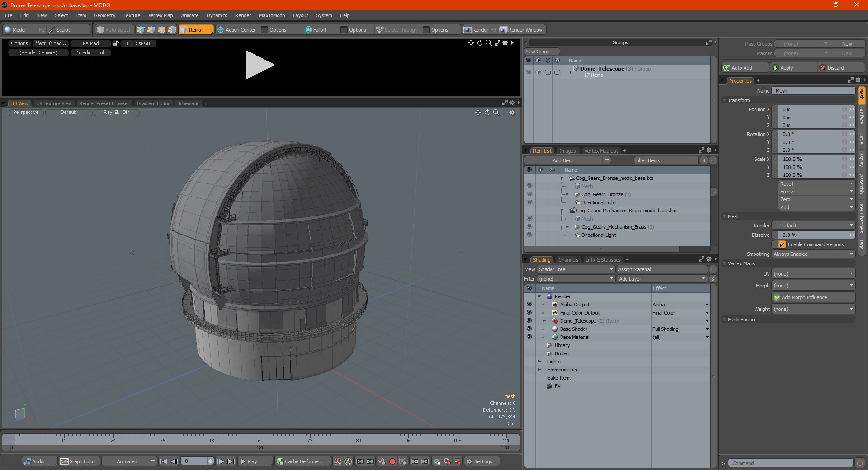Open the Graph Editor
The image size is (868, 470).
click(79, 461)
